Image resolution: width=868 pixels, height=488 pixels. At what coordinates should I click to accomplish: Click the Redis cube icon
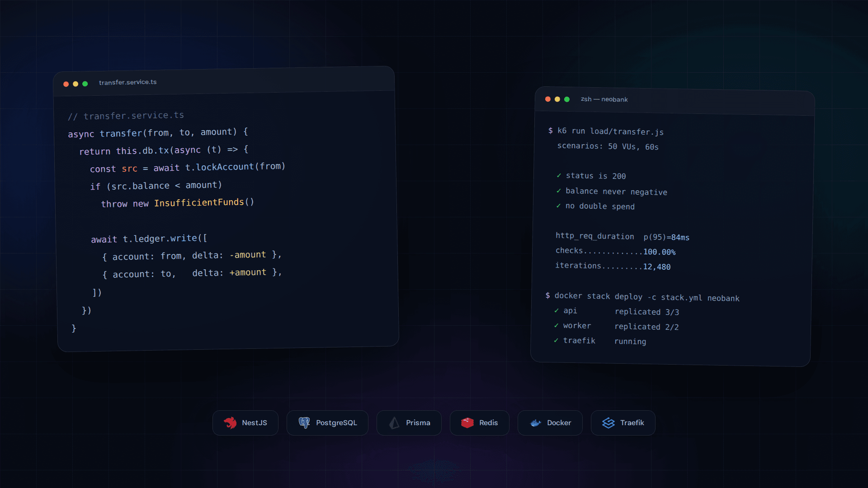tap(467, 423)
